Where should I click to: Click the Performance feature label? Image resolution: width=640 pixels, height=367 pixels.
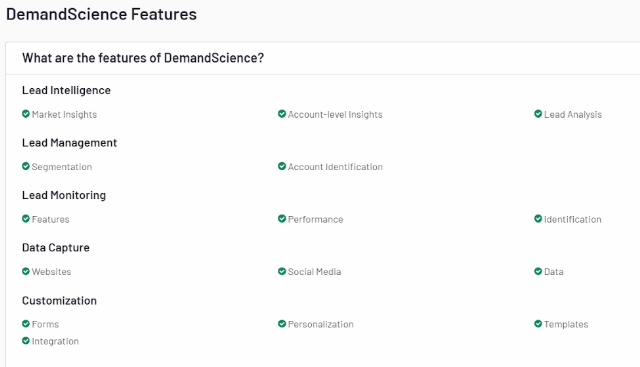[x=316, y=220]
